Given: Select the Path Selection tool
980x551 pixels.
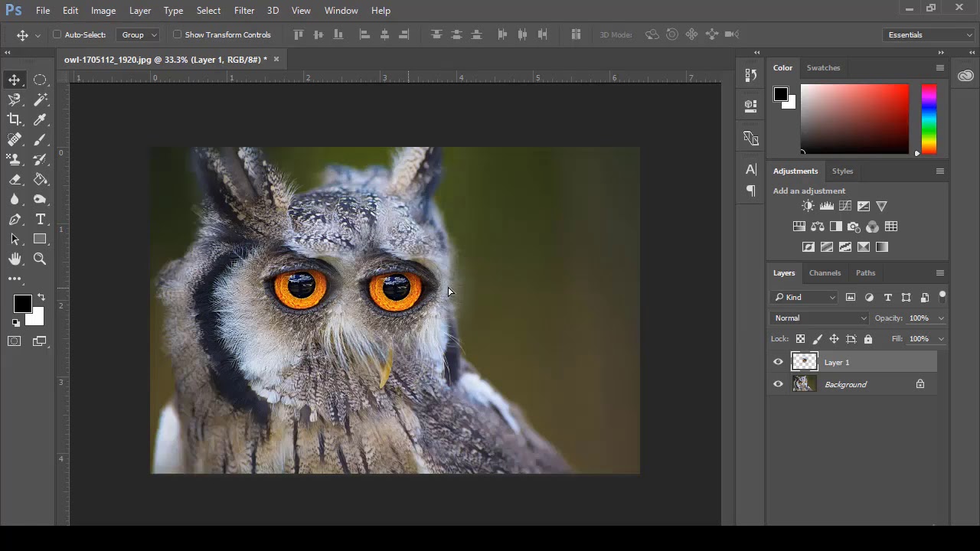Looking at the screenshot, I should [x=15, y=239].
